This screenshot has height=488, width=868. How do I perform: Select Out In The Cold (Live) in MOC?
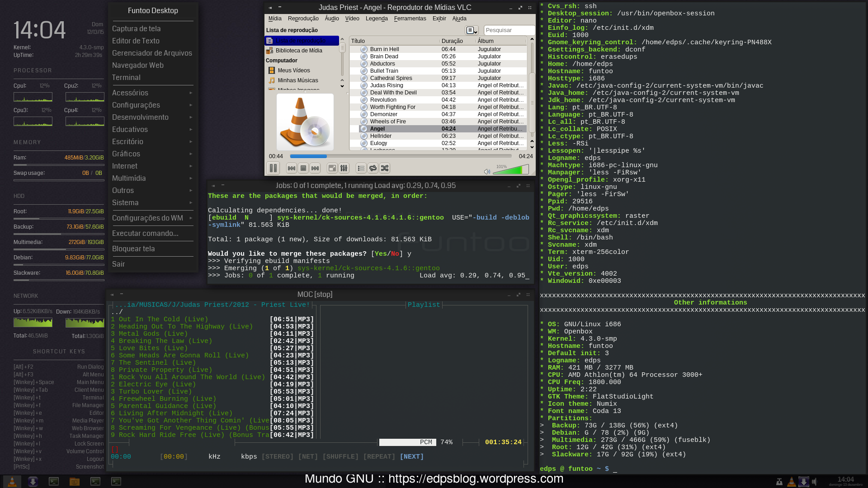(212, 319)
